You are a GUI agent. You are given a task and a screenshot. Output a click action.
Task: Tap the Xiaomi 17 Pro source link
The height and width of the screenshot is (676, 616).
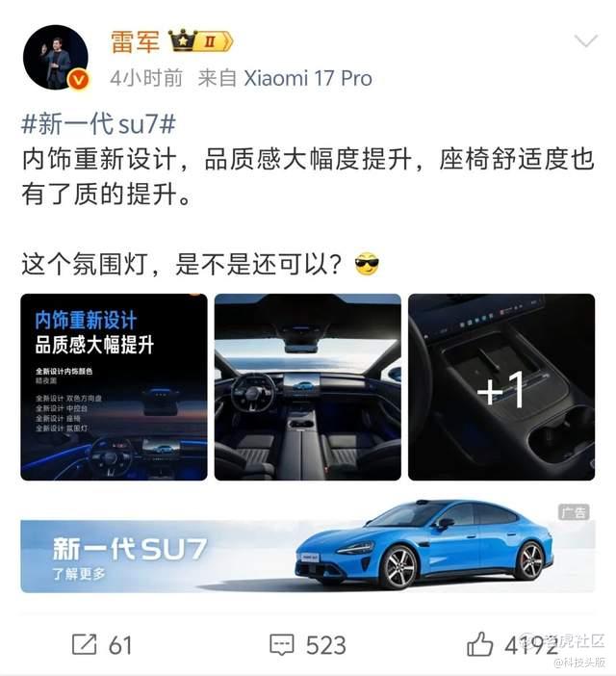point(308,78)
